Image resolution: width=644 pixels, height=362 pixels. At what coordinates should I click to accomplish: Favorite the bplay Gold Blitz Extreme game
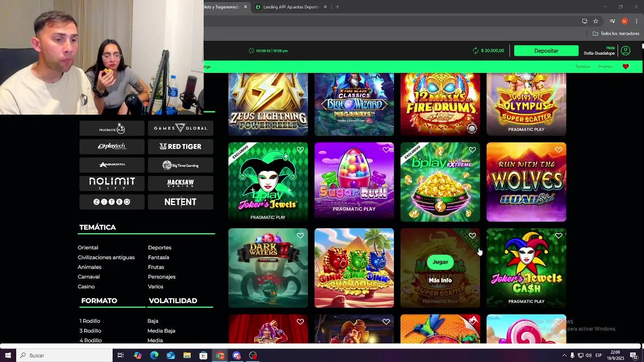tap(472, 150)
